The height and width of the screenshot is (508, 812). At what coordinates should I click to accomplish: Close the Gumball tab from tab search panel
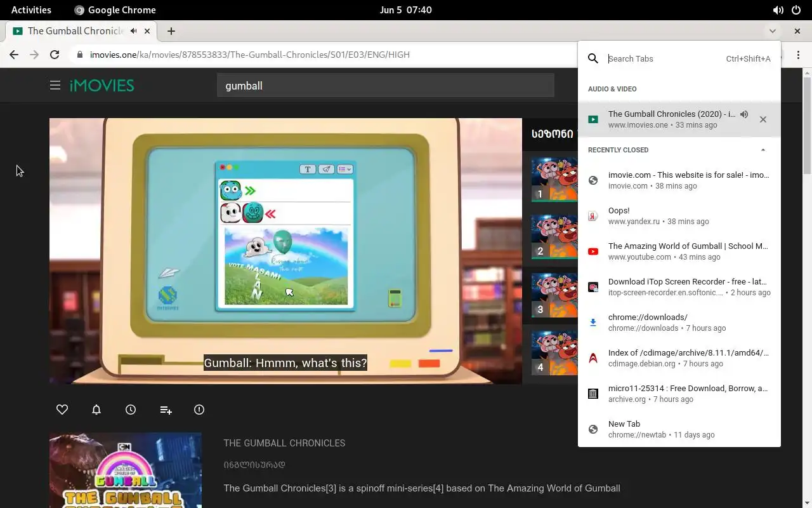(x=763, y=119)
